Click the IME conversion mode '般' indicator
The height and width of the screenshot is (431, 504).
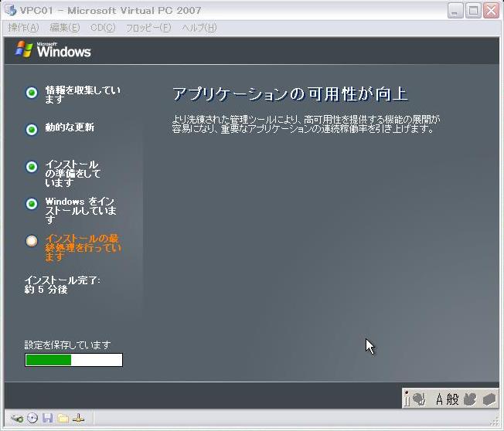pos(452,399)
